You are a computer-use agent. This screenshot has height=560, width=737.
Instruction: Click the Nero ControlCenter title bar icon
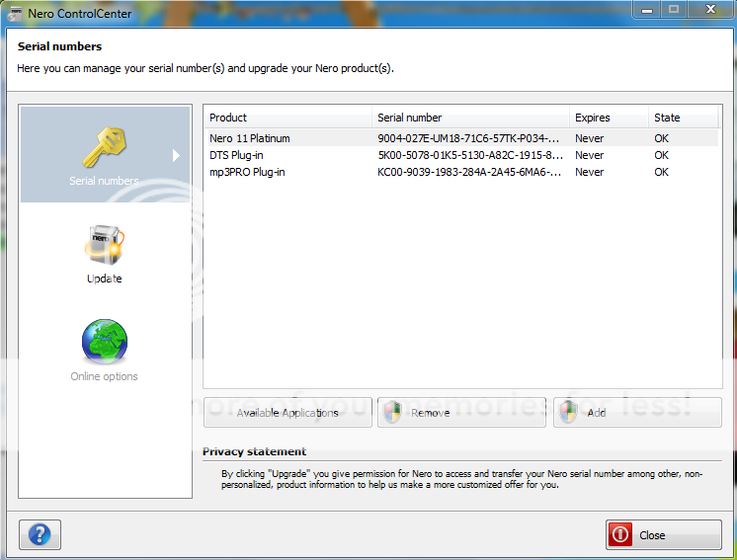click(x=15, y=14)
